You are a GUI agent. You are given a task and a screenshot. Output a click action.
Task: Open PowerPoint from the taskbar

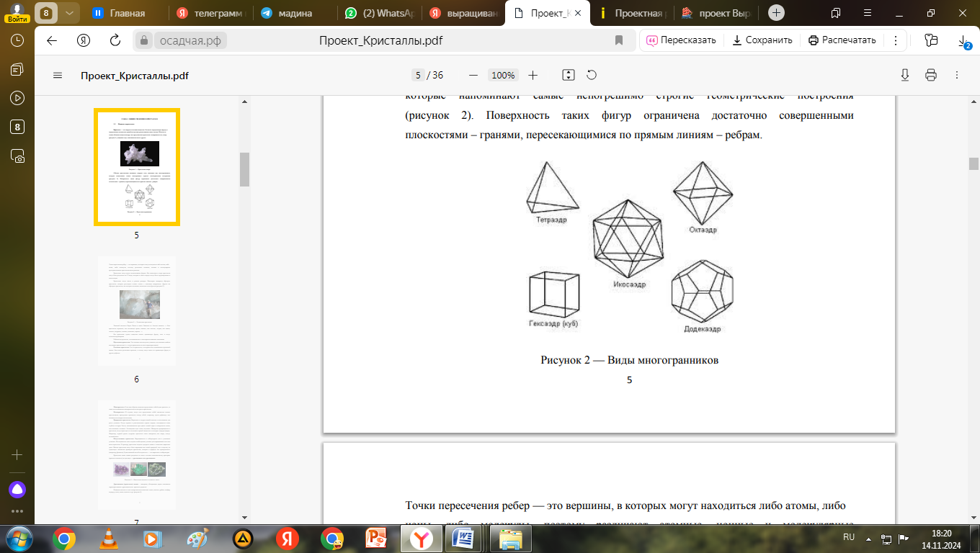(x=377, y=538)
